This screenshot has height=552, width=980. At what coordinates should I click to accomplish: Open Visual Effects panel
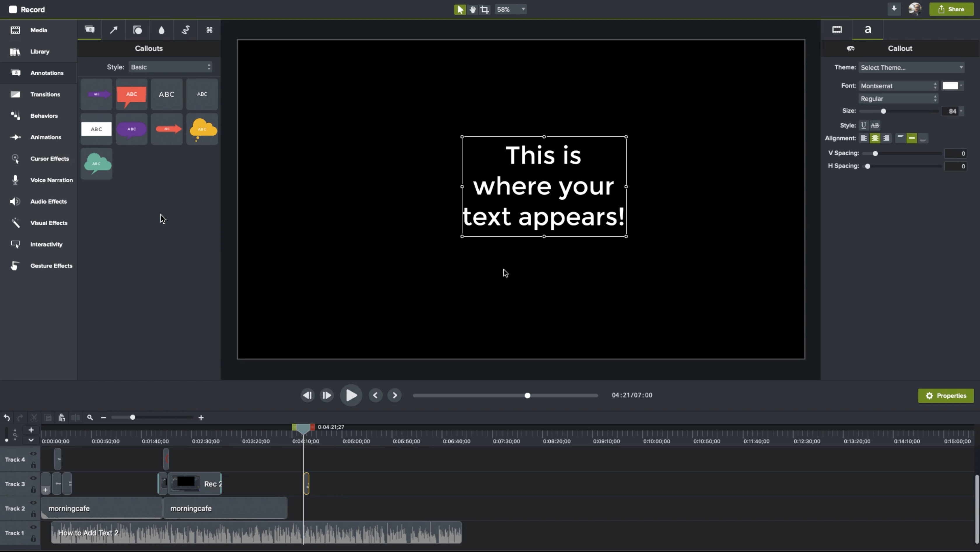[48, 223]
